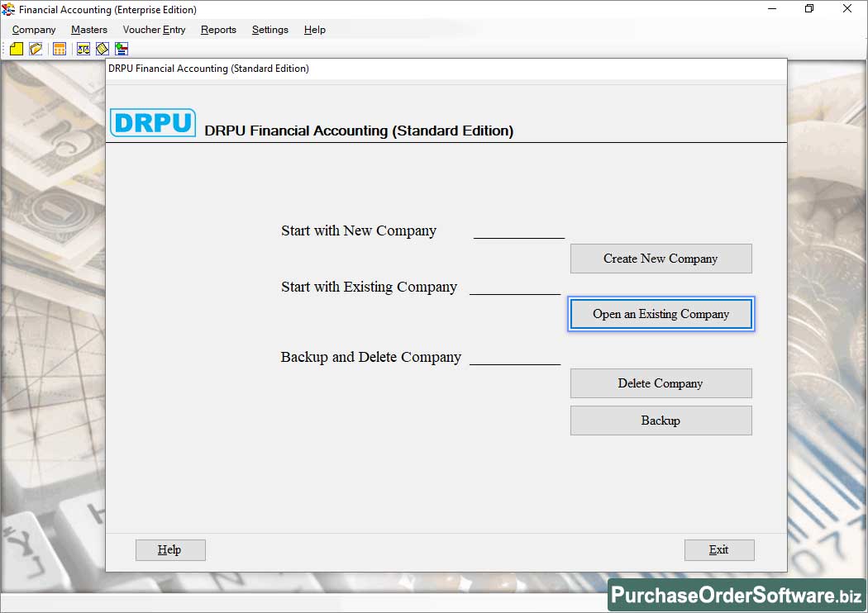
Task: Click the Financial Accounting app icon in title bar
Action: tap(8, 9)
